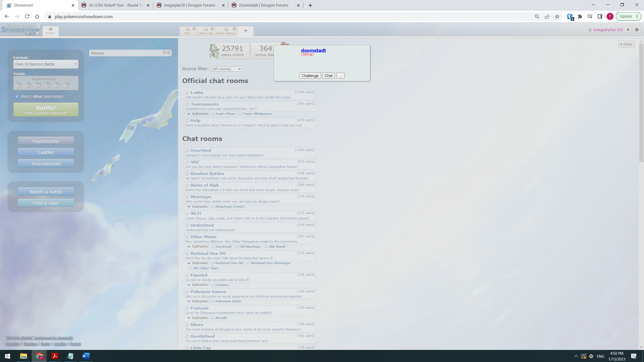Join the Tournaments chat room
The image size is (644, 362).
(x=250, y=106)
